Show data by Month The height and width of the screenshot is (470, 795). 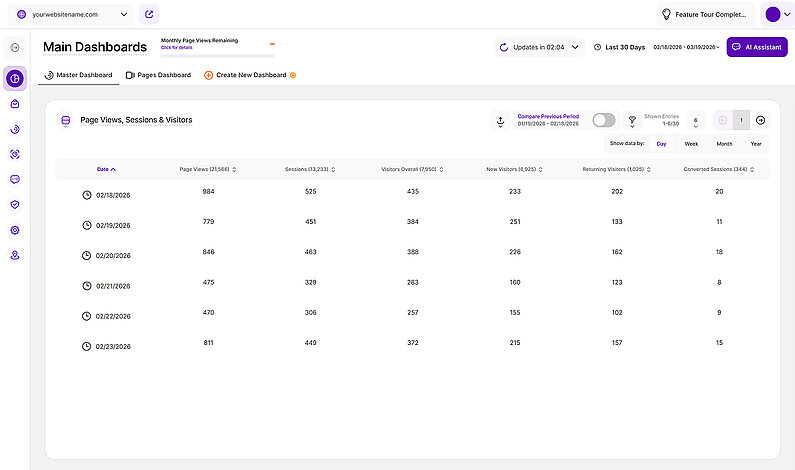(724, 144)
